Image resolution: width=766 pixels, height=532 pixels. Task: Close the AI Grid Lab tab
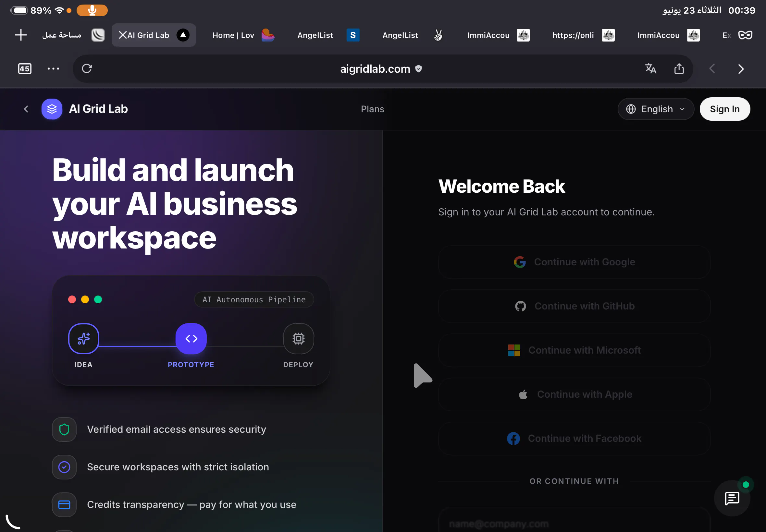(122, 35)
